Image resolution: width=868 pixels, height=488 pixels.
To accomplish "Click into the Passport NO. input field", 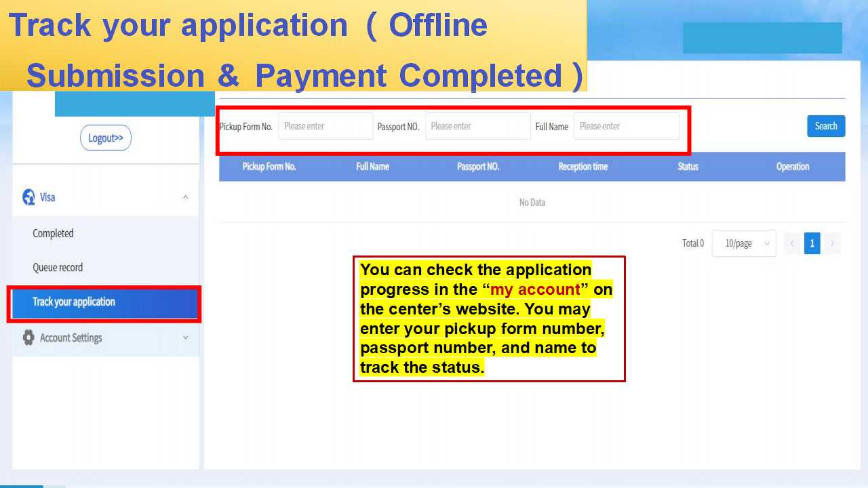I will (x=477, y=126).
